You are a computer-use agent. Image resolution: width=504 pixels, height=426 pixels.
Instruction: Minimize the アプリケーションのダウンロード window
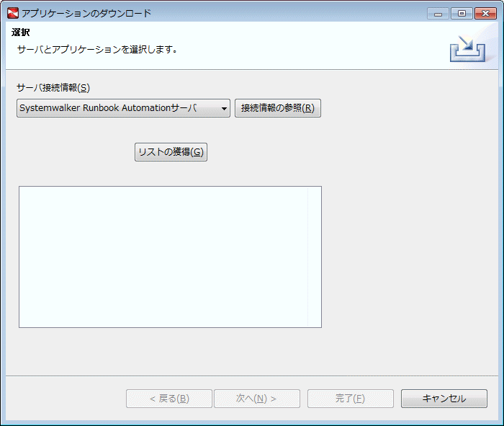438,14
